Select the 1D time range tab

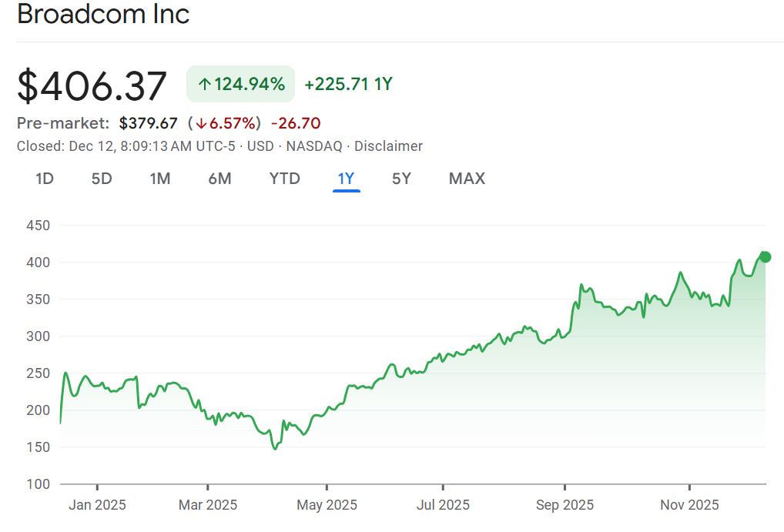point(45,179)
